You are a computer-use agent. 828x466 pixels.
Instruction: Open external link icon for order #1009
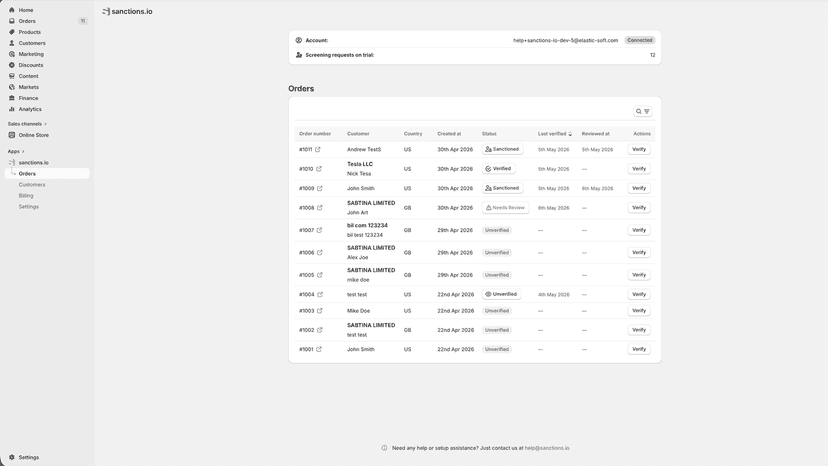pyautogui.click(x=319, y=188)
